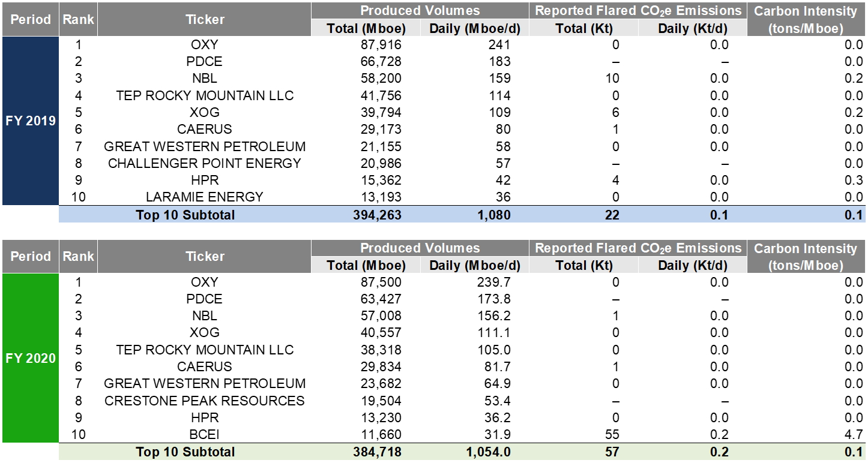The height and width of the screenshot is (463, 868).
Task: Click the LARAMIE ENERGY ticker cell
Action: click(x=204, y=197)
